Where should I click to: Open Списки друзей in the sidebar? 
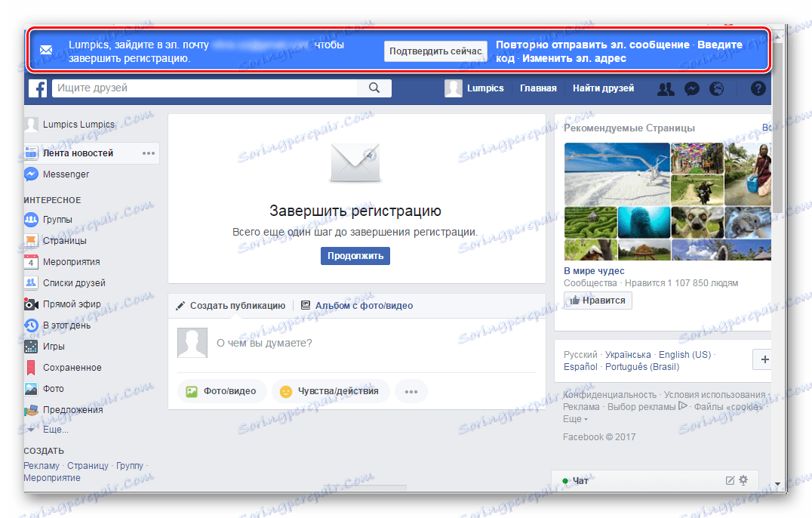(65, 283)
